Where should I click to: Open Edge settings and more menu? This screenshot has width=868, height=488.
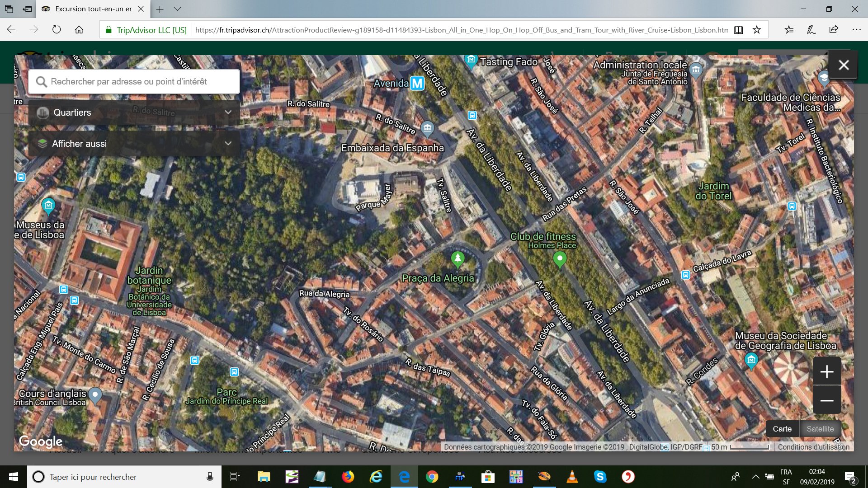tap(856, 30)
